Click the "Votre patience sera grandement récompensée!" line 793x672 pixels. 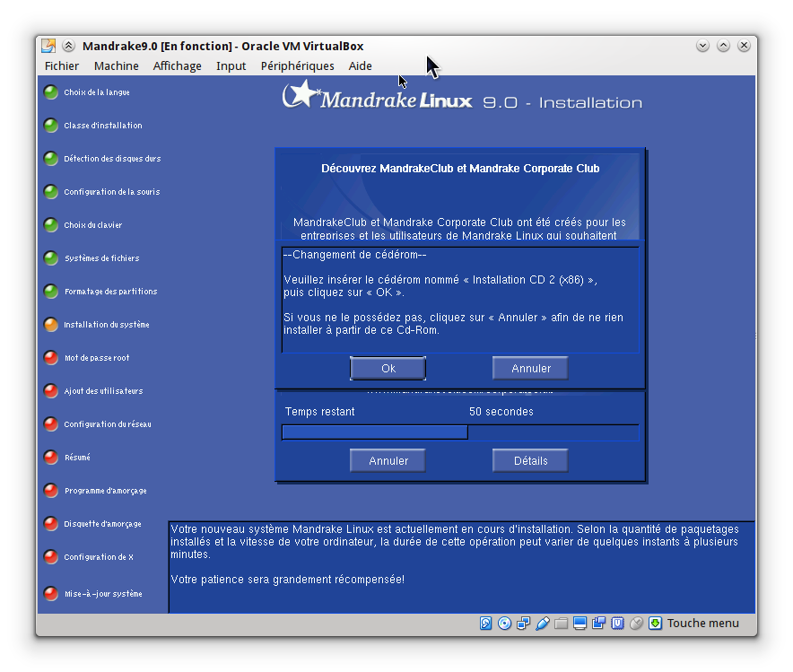(287, 580)
